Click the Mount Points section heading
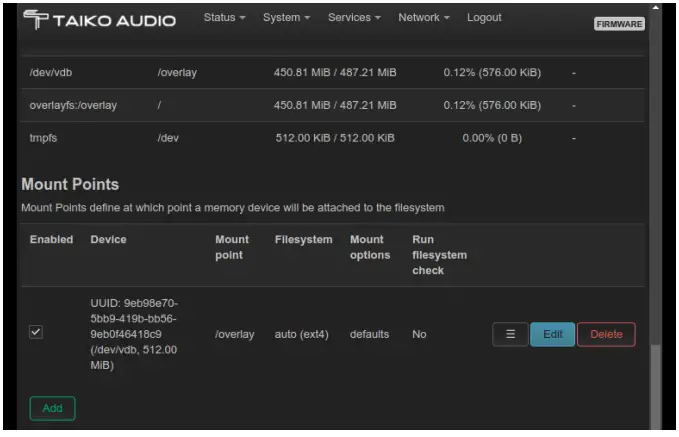 click(70, 185)
